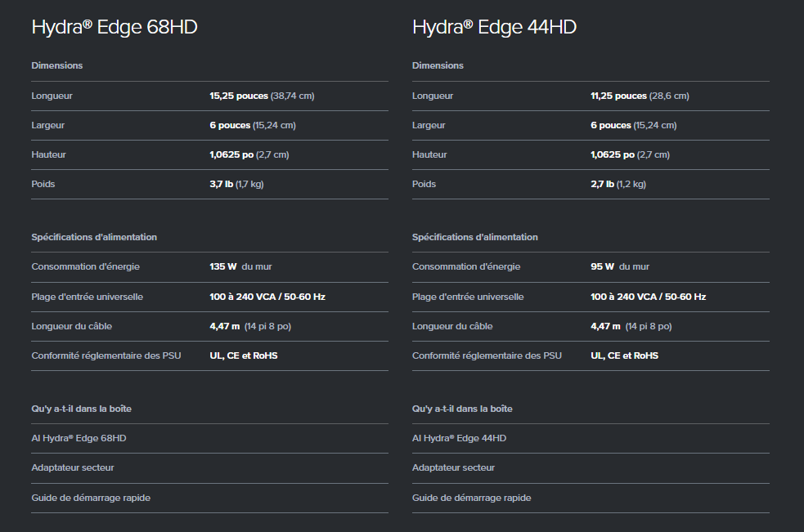Viewport: 804px width, 532px height.
Task: Click "Guide de démarrage rapide" in the 44HD list
Action: (472, 498)
